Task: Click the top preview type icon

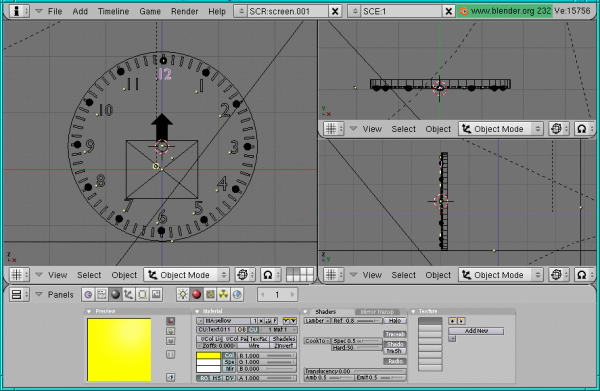Action: click(x=171, y=321)
